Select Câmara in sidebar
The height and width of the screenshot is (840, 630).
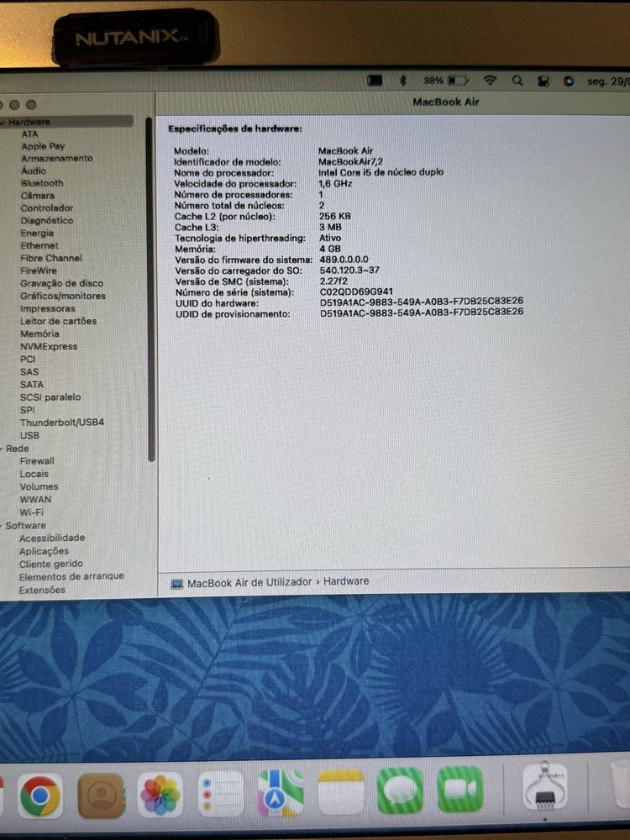[38, 196]
